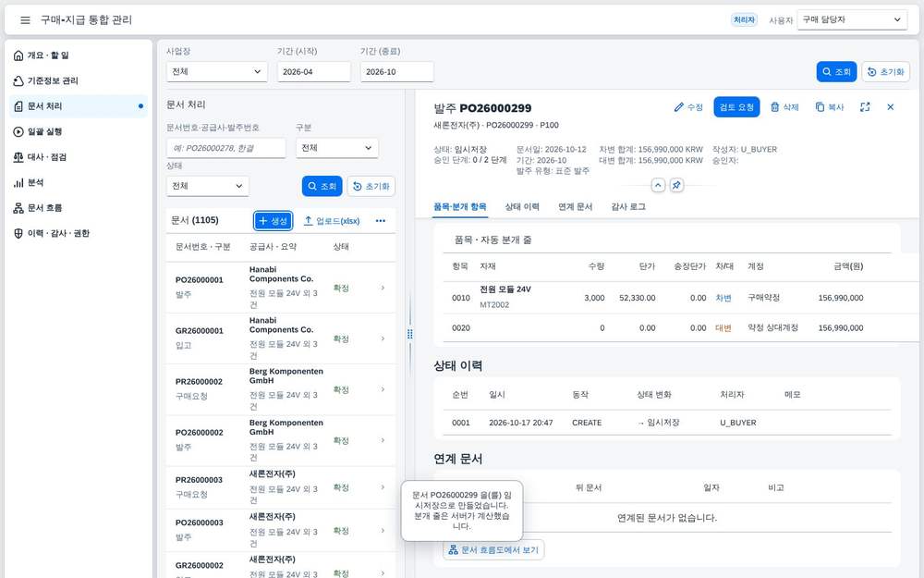Viewport: 924px width, 578px height.
Task: Open row PR26000003 chevron
Action: pos(383,487)
